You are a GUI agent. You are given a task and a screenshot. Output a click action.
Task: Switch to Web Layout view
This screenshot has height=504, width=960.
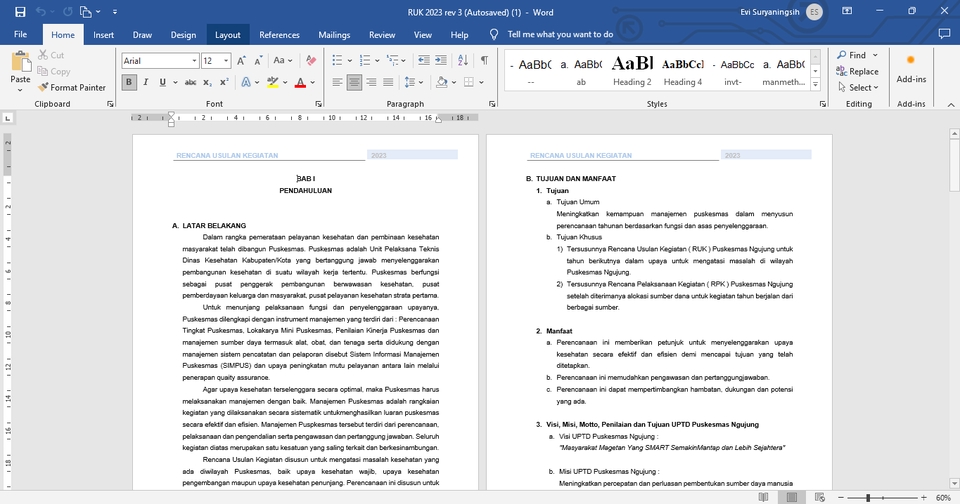(x=820, y=497)
